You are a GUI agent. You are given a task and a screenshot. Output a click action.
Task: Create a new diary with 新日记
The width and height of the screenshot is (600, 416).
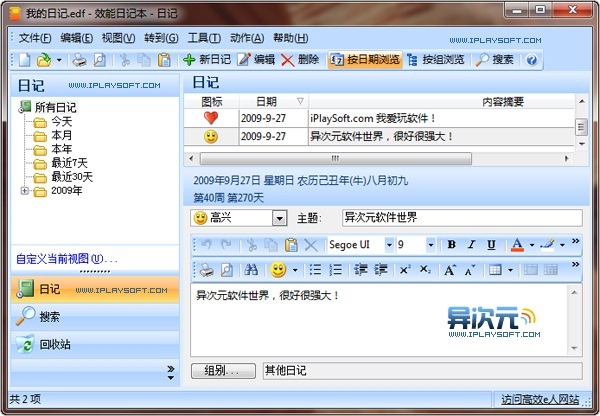(207, 60)
